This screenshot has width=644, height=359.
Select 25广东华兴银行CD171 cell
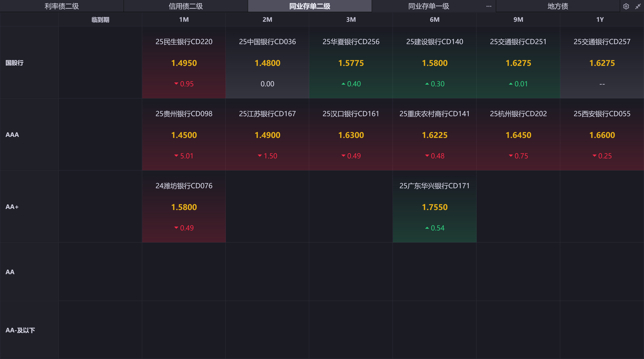pos(434,207)
